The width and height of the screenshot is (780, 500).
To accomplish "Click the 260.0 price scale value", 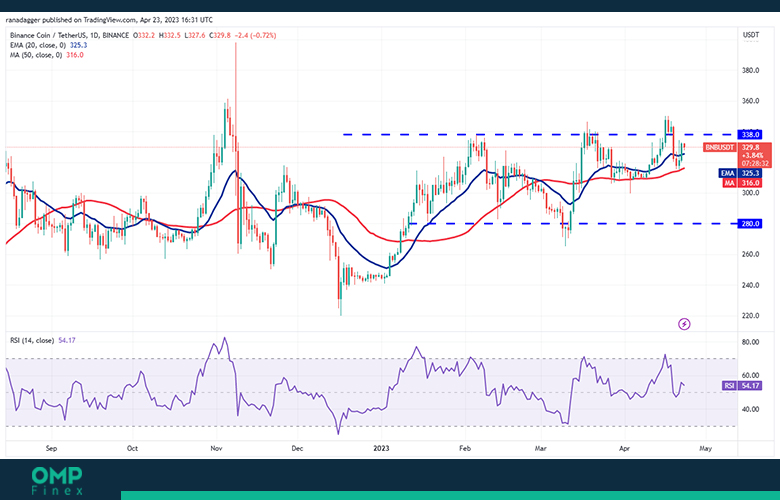I will (751, 254).
